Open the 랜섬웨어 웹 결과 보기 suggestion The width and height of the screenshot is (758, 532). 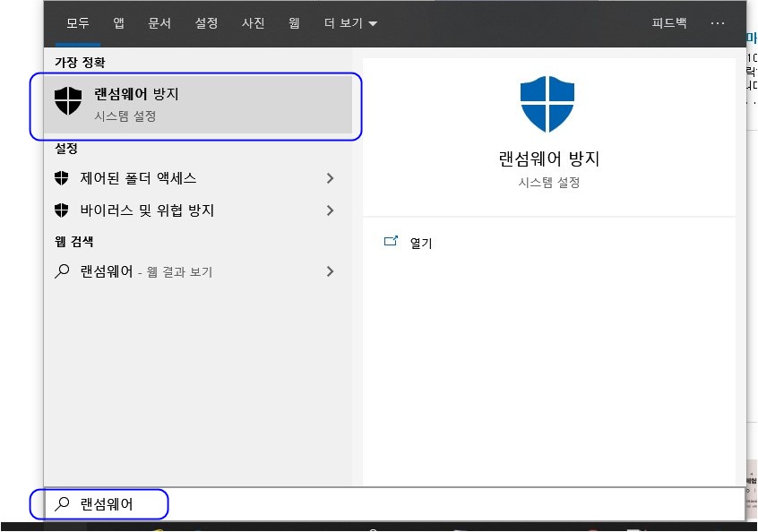click(198, 271)
